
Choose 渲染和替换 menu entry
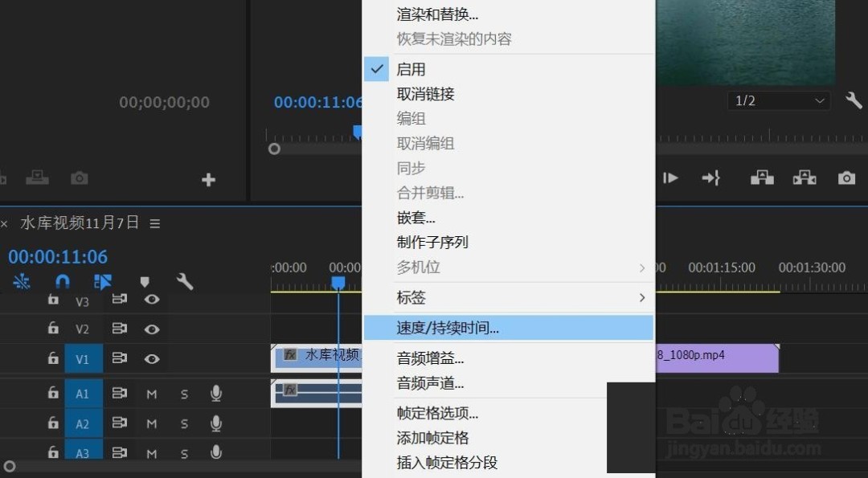[508, 14]
